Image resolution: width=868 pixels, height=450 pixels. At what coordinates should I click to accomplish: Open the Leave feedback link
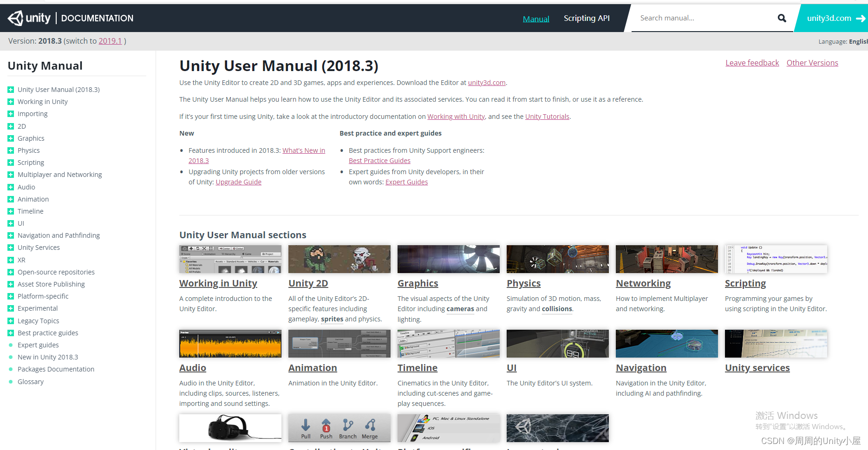click(x=752, y=63)
